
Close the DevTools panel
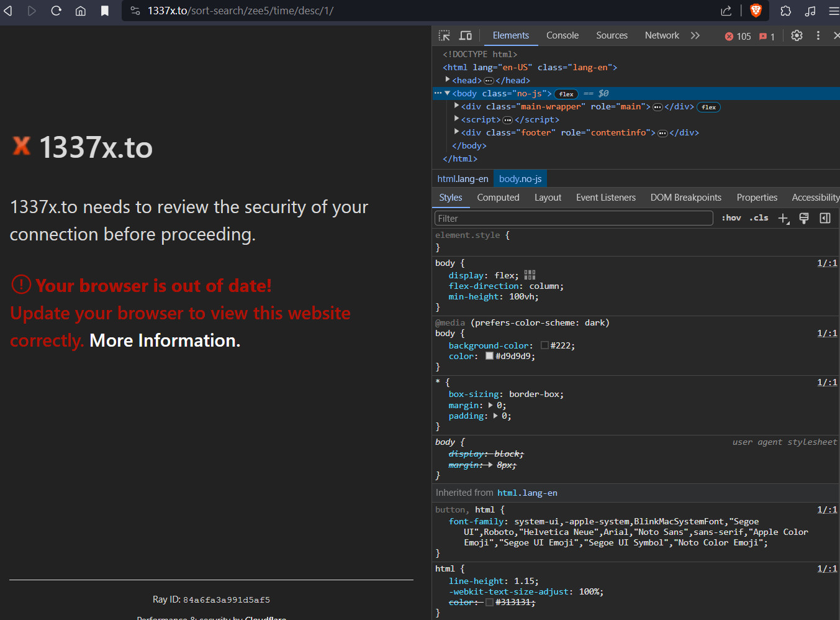coord(836,35)
